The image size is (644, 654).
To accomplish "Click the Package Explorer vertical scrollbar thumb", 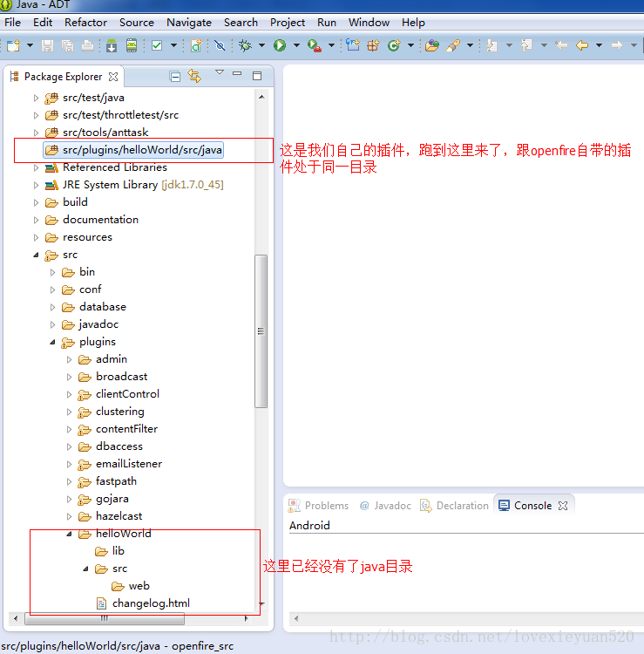I will [x=261, y=331].
